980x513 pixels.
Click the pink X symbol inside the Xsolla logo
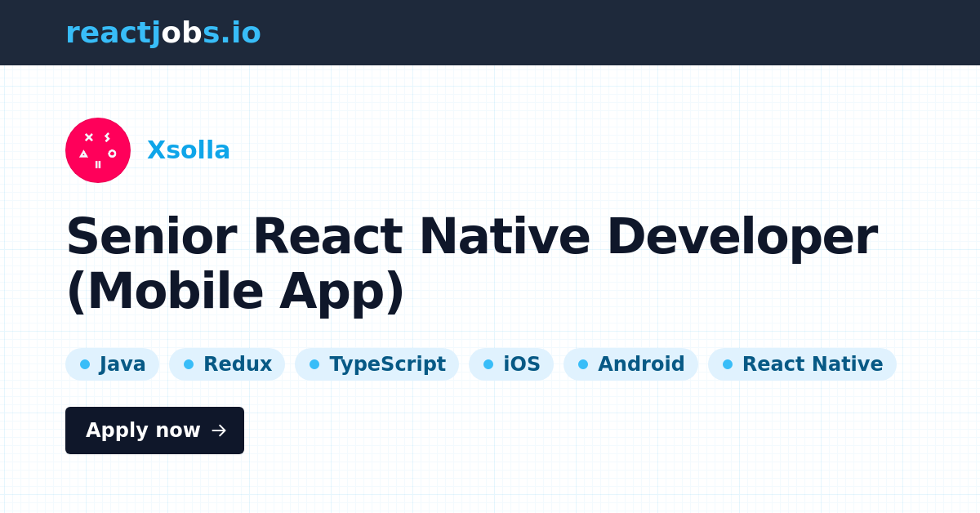(90, 136)
